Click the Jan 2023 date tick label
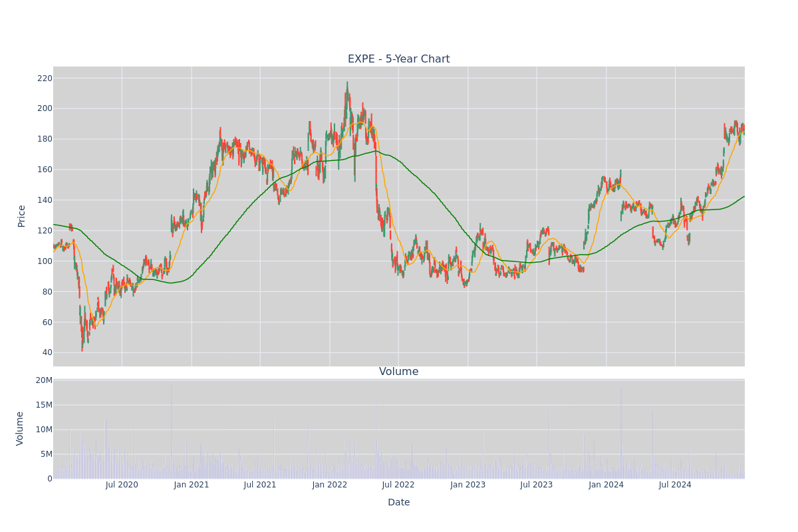Screen dimensions: 798x532 (468, 485)
